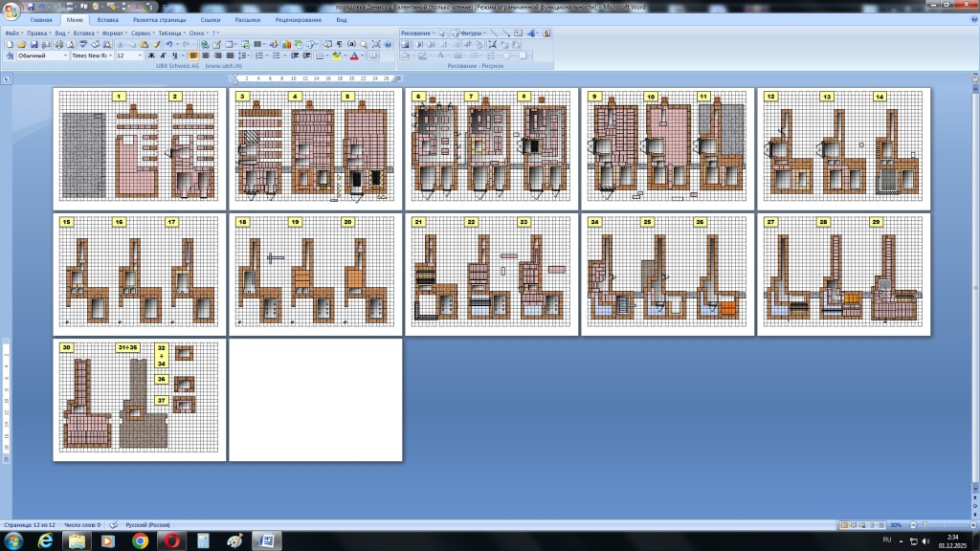Open the Word help icon
This screenshot has width=980, height=551.
click(x=389, y=44)
